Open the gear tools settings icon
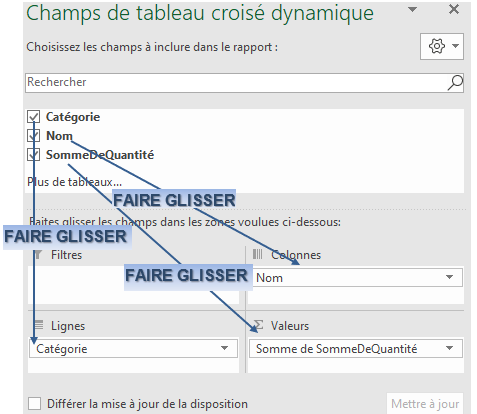The image size is (477, 414). click(437, 46)
